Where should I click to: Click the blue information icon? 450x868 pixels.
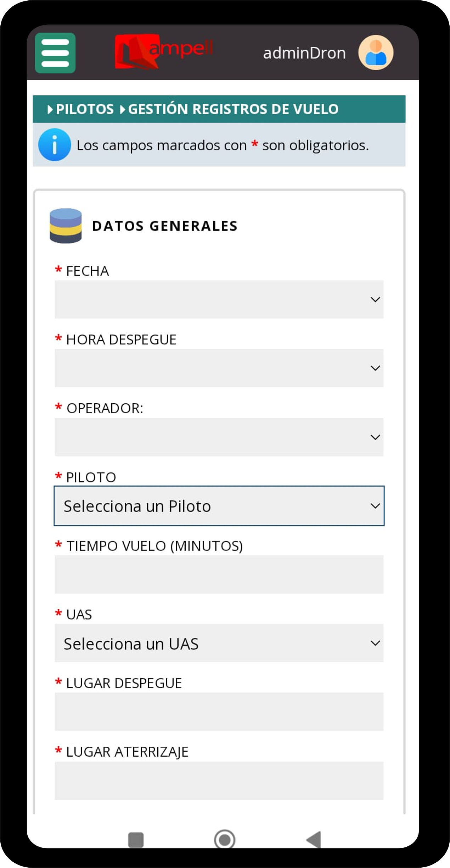[x=54, y=145]
